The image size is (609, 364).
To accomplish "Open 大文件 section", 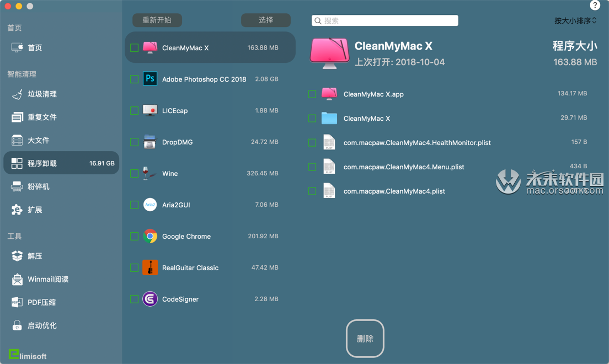I will tap(61, 140).
